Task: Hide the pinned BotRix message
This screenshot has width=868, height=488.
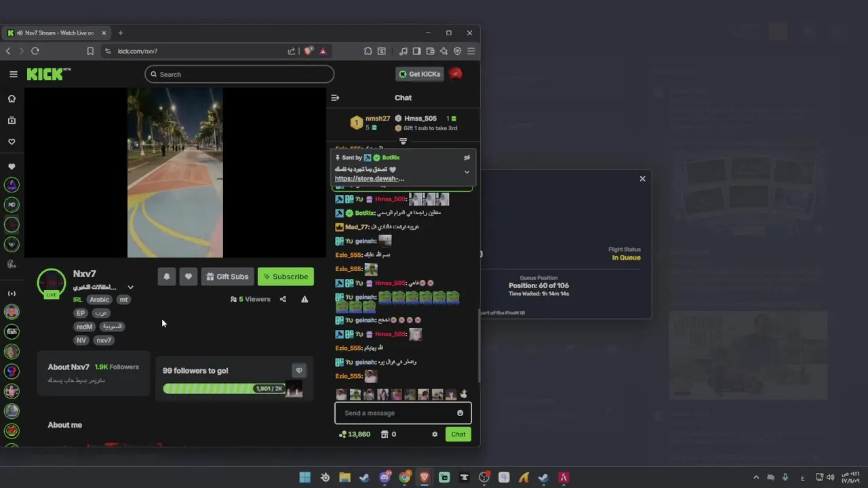Action: (467, 157)
